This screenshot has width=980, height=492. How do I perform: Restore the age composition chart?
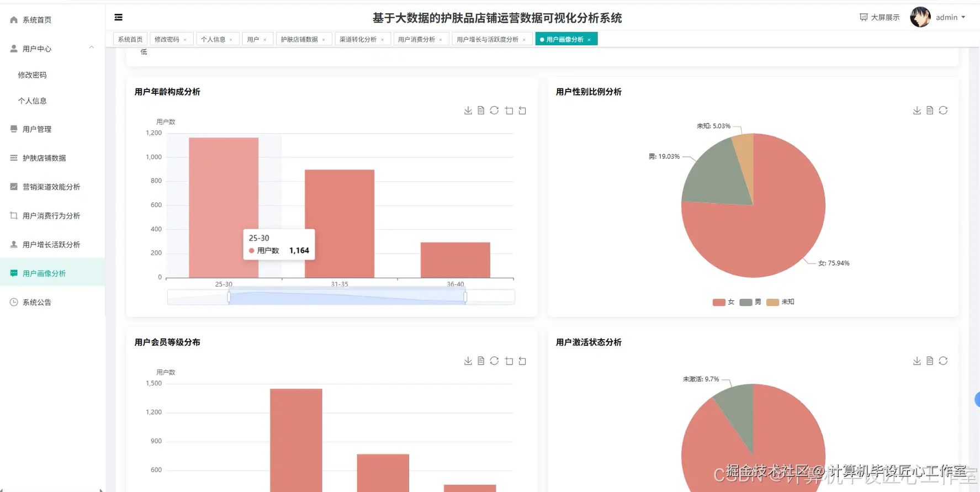tap(494, 110)
